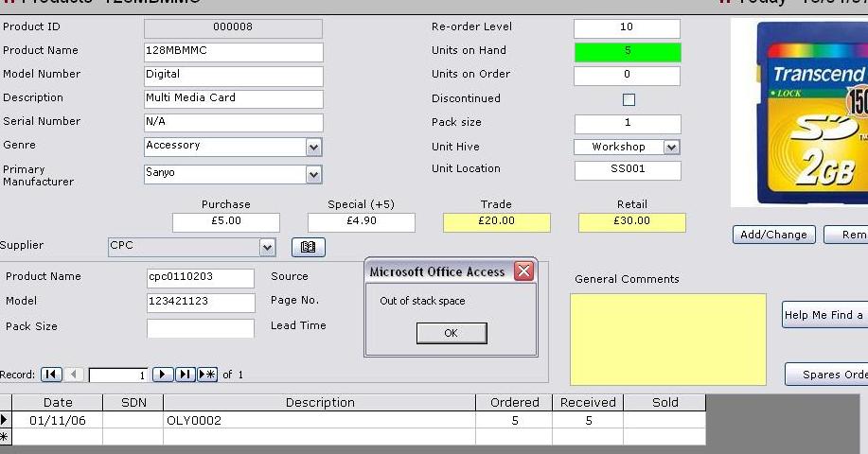Click the green Units on Hand field

[628, 52]
